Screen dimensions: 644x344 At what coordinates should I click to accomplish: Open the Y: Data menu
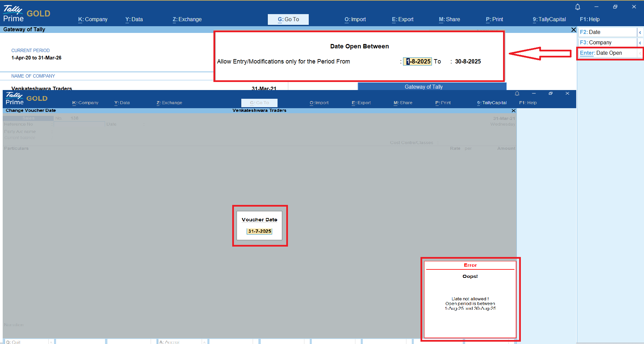click(134, 19)
